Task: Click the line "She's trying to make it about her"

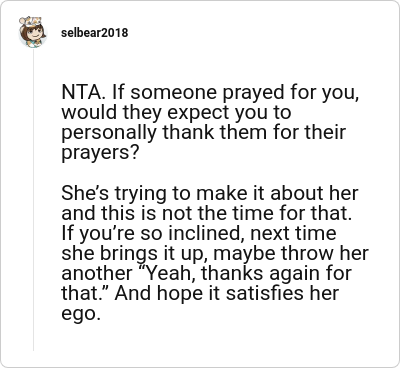Action: tap(210, 193)
